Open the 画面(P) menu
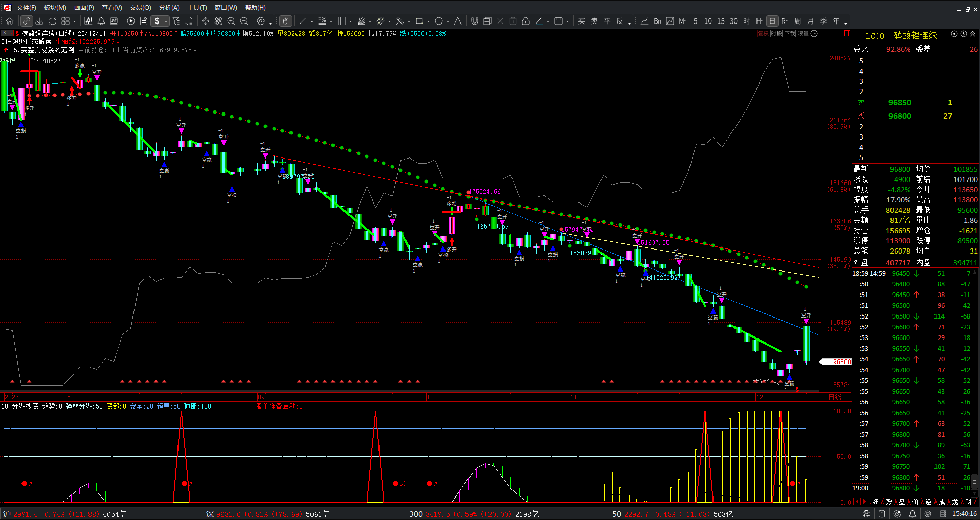 point(84,7)
